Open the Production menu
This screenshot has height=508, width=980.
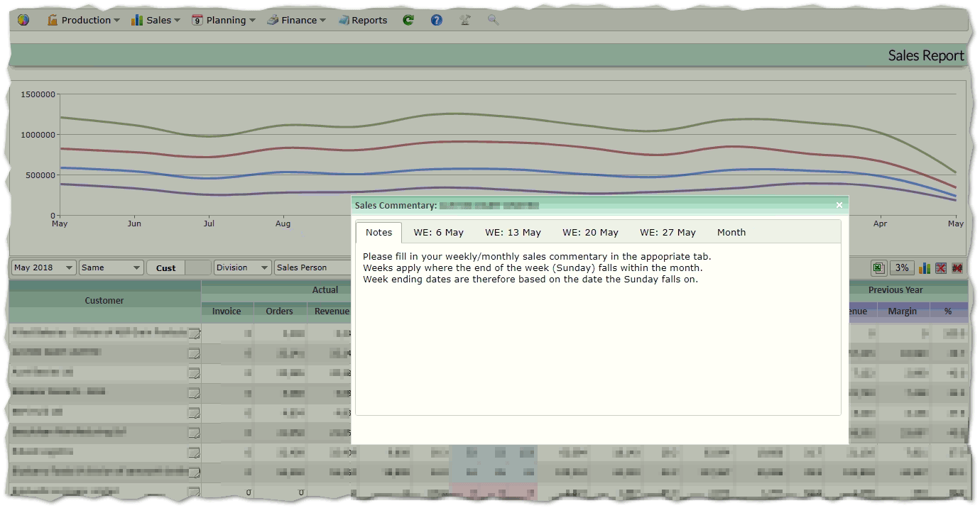pyautogui.click(x=84, y=20)
